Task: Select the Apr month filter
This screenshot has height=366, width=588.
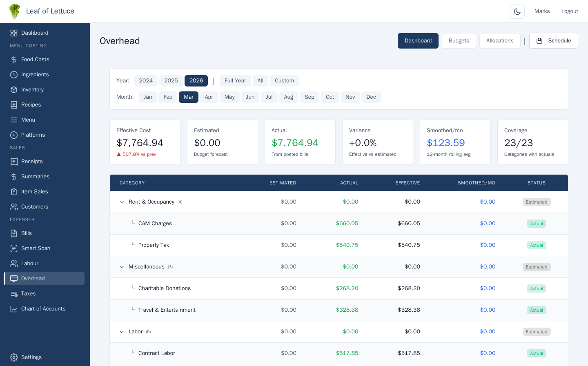Action: tap(209, 97)
